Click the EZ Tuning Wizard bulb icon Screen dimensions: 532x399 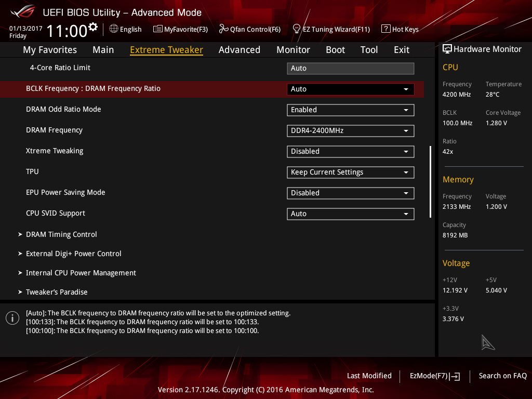tap(296, 29)
